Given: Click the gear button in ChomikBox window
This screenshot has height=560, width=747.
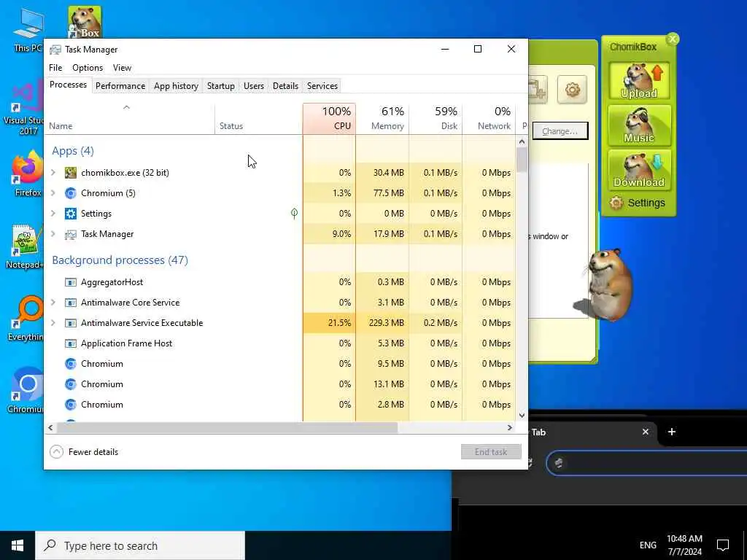Looking at the screenshot, I should 572,89.
